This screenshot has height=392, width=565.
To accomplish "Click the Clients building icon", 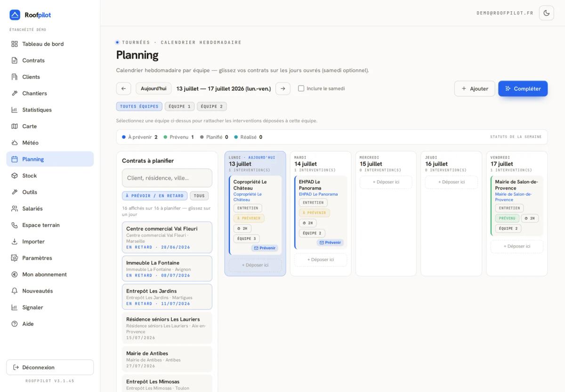I will click(15, 77).
